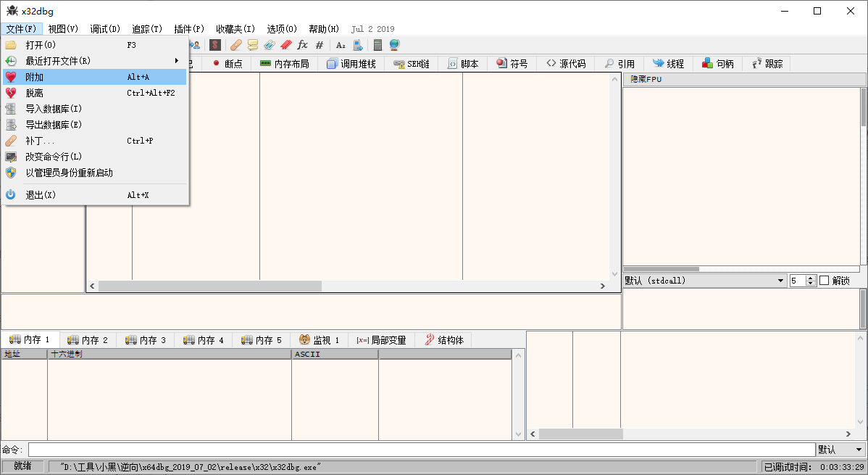Open the 默认 (stdcall) calling convention dropdown
The width and height of the screenshot is (868, 475).
coord(704,281)
